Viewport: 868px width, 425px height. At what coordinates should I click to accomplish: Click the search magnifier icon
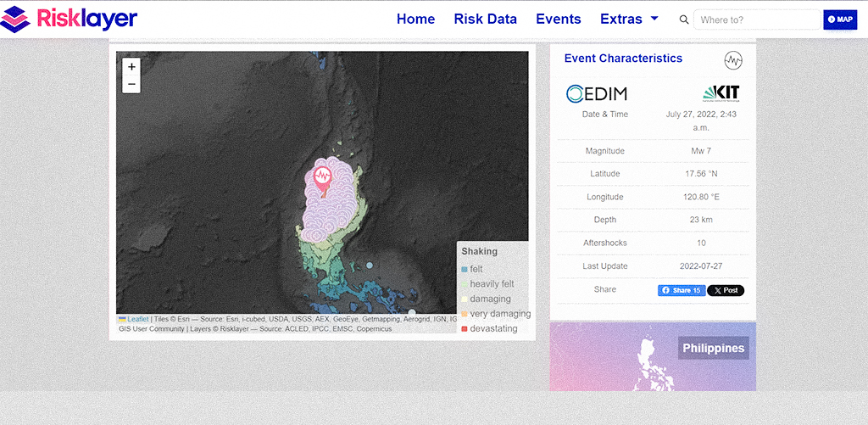click(x=684, y=20)
